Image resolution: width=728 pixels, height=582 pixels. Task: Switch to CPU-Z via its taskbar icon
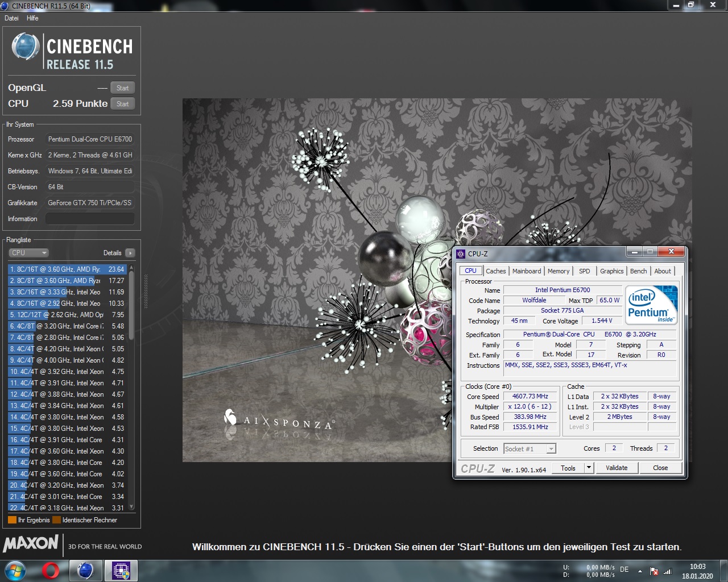pos(121,570)
